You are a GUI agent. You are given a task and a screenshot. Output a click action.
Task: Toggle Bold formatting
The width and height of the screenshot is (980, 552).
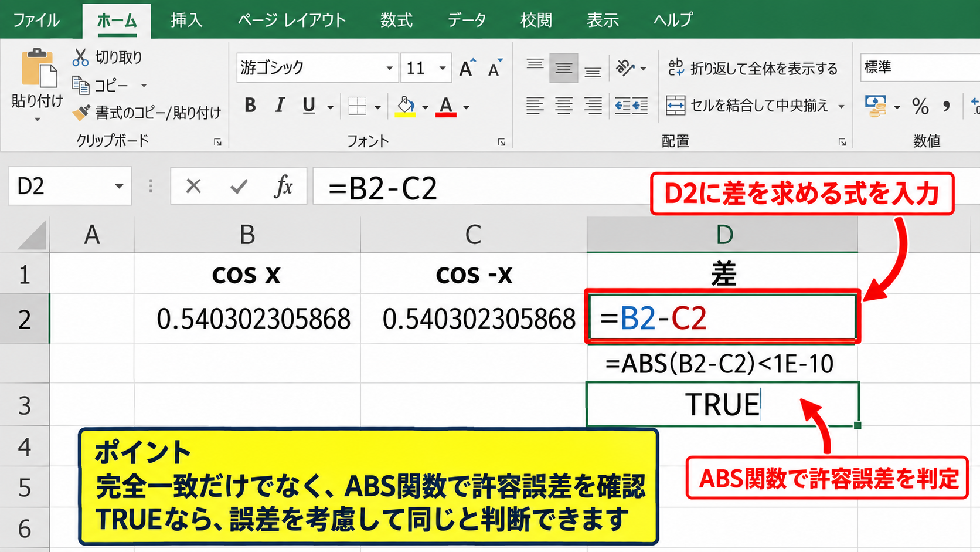250,106
